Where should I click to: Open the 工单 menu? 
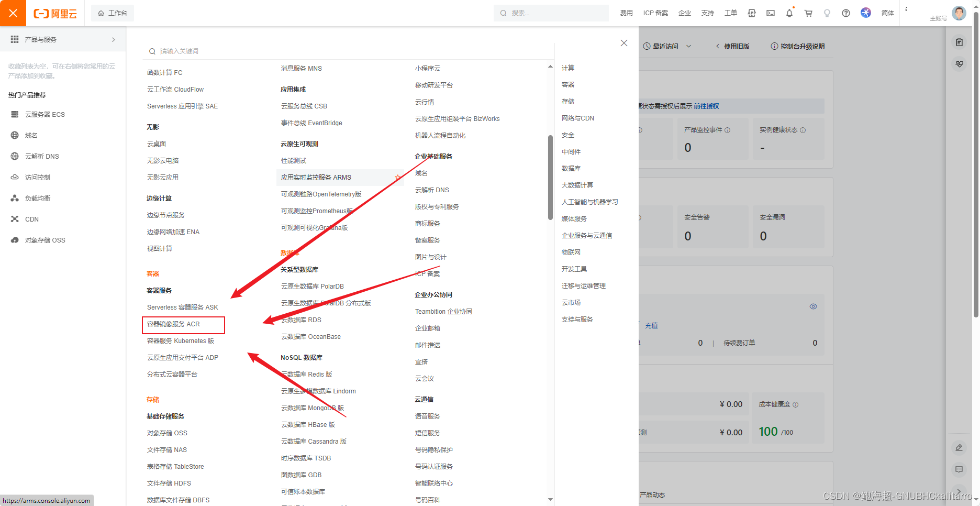[x=731, y=13]
